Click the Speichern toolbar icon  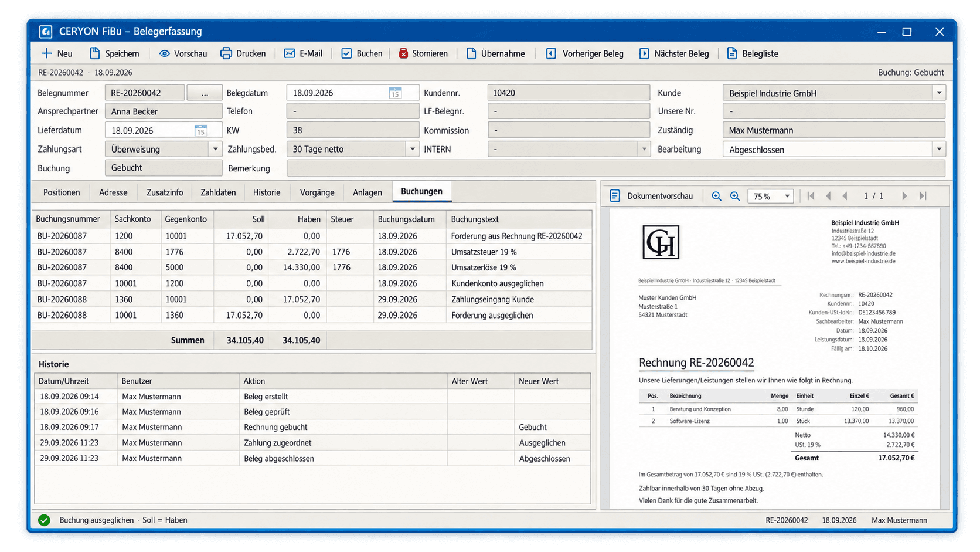95,53
